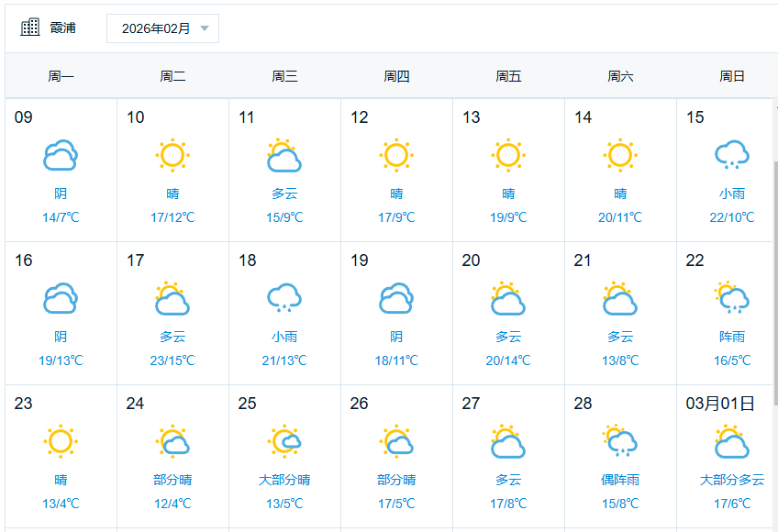Screen dimensions: 778x532
Task: Select the shower icon on day 22
Action: pos(732,299)
